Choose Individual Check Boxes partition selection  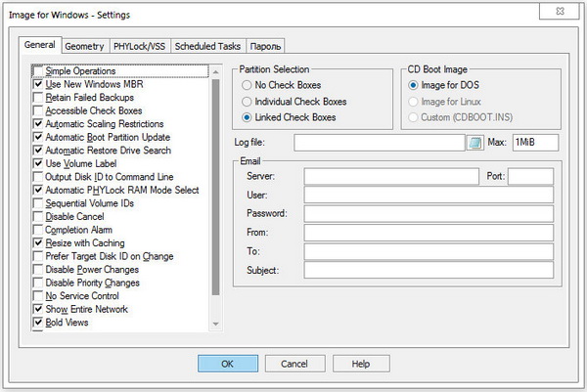coord(248,101)
